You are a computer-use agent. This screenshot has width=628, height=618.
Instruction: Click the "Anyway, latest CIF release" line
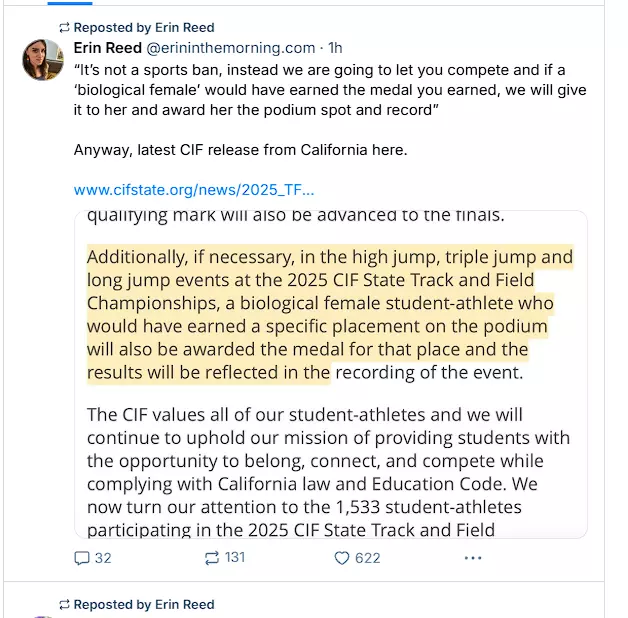click(x=240, y=149)
